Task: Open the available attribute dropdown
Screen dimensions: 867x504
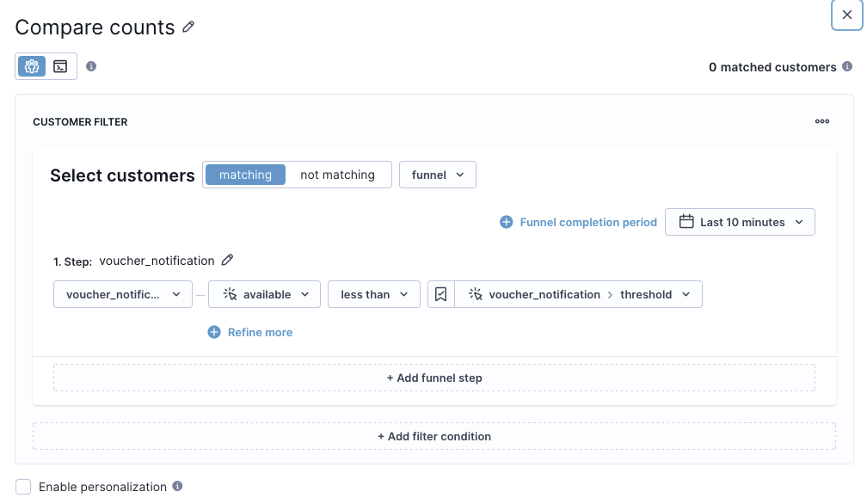Action: 264,294
